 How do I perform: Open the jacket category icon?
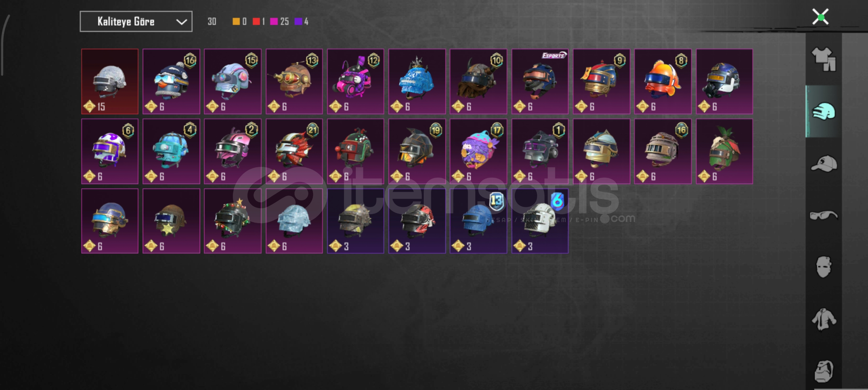pyautogui.click(x=824, y=319)
